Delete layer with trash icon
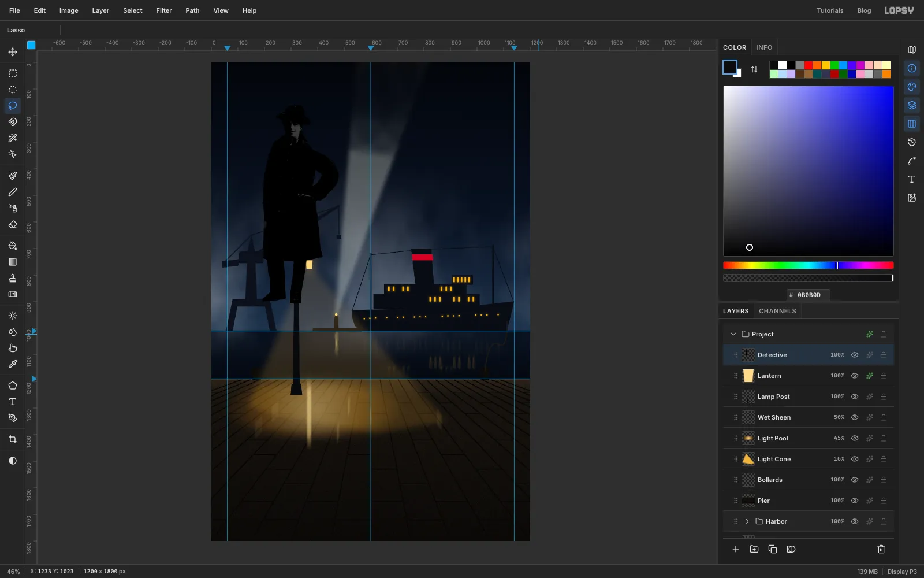 pos(881,549)
